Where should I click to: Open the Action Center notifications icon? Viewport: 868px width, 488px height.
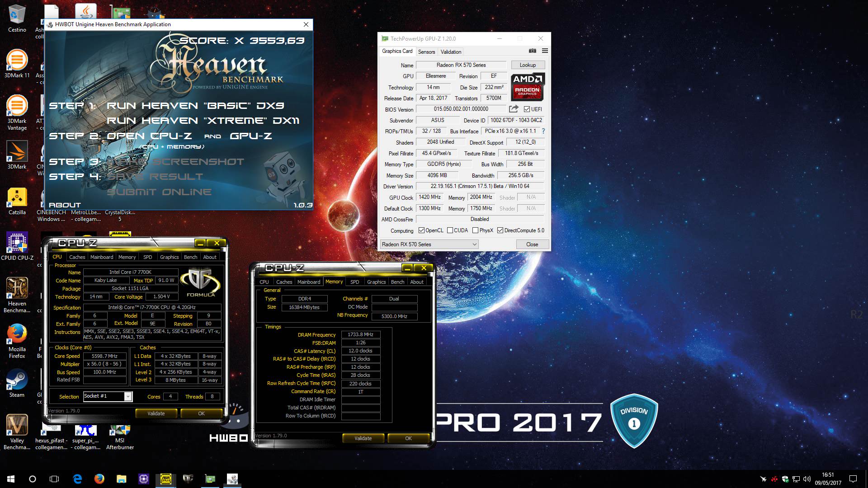tap(853, 479)
